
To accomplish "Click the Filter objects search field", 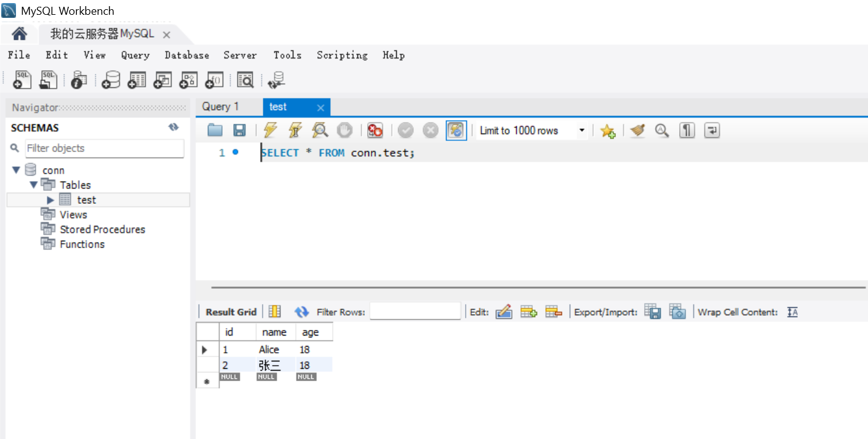I will [104, 148].
